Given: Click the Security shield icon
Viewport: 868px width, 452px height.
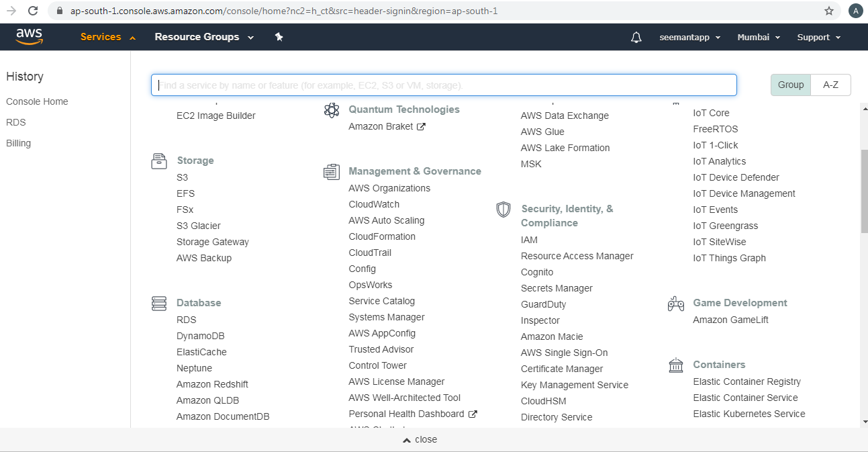Looking at the screenshot, I should [x=503, y=210].
